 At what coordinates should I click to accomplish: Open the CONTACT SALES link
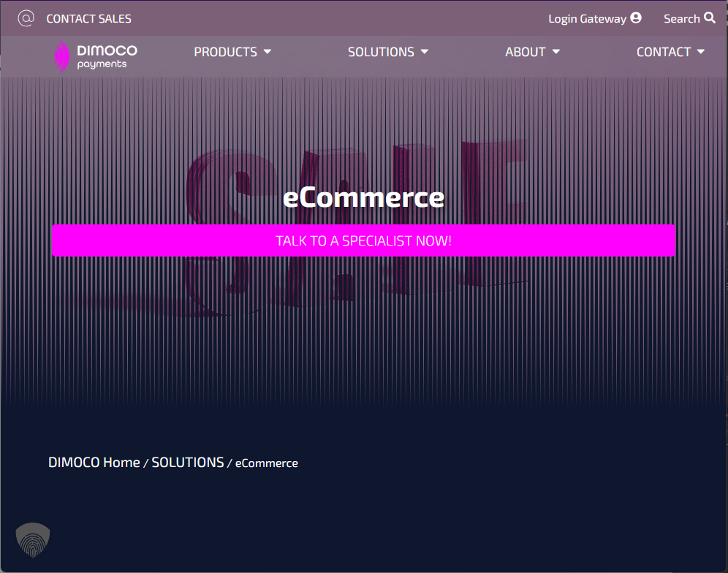coord(88,19)
